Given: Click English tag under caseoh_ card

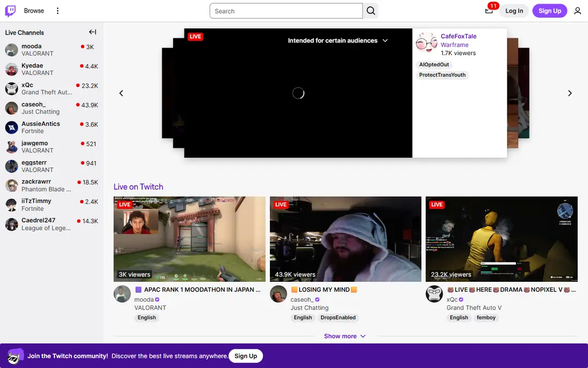Looking at the screenshot, I should 303,317.
